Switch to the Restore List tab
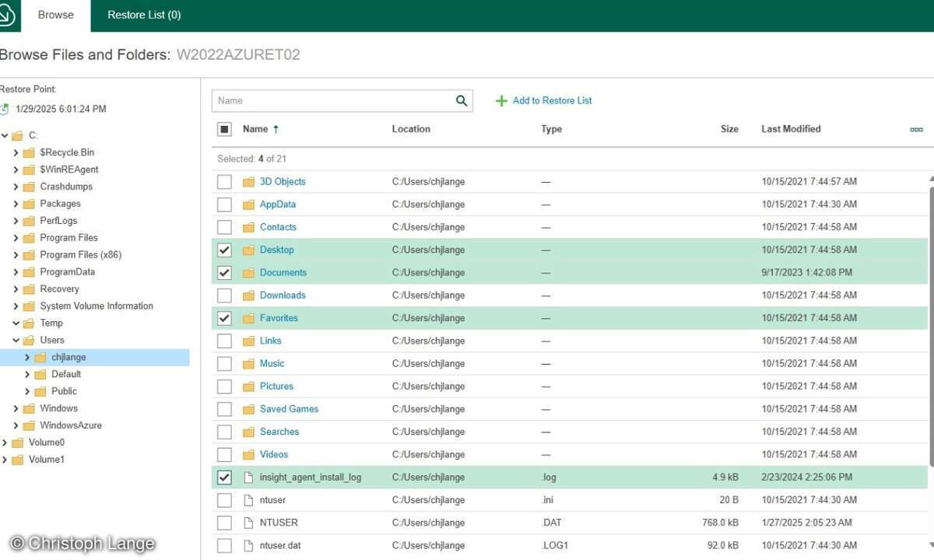 tap(144, 15)
